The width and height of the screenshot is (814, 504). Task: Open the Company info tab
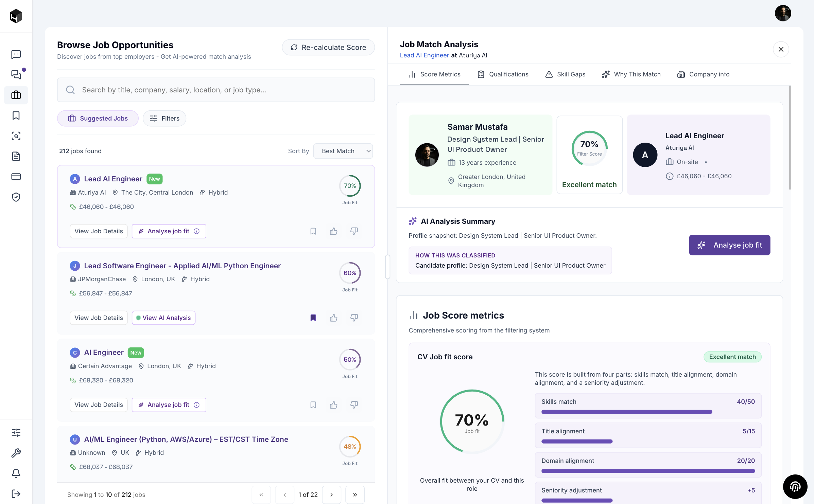[703, 74]
